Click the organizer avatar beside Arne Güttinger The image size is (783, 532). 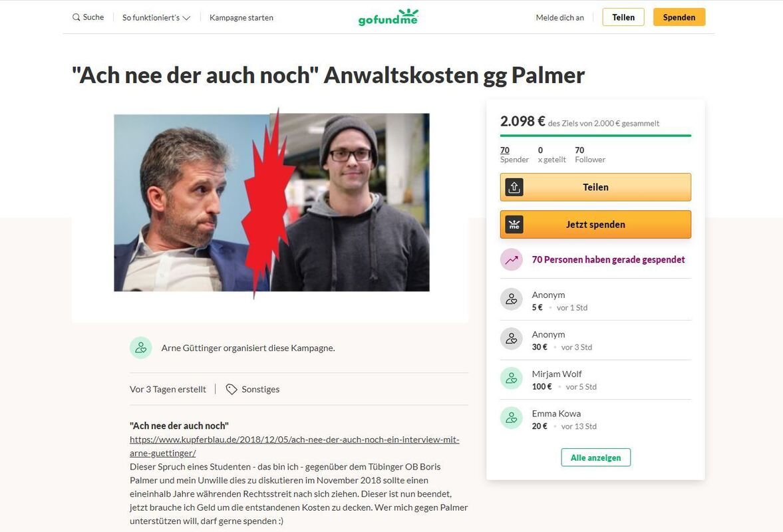pyautogui.click(x=141, y=348)
